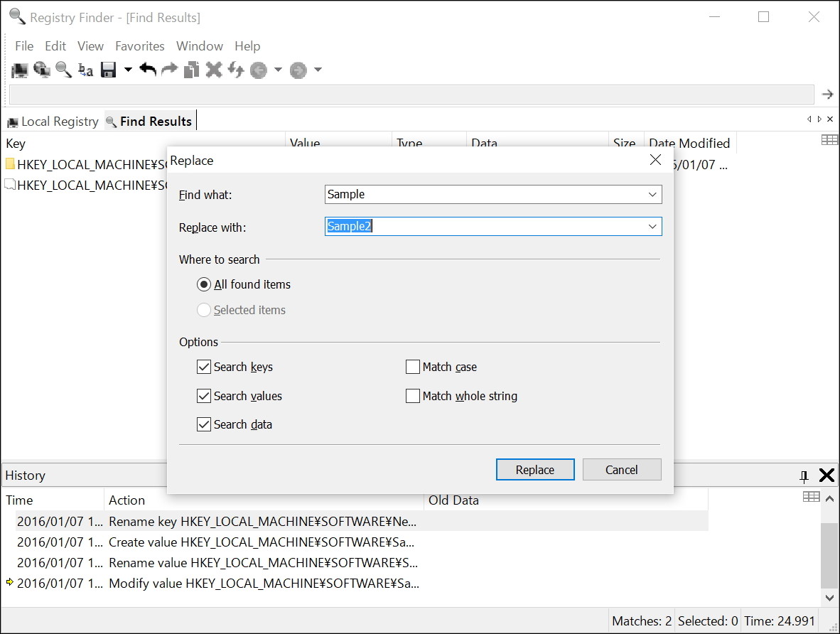Image resolution: width=840 pixels, height=634 pixels.
Task: Click the Replace (b→a) toolbar icon
Action: [x=85, y=70]
